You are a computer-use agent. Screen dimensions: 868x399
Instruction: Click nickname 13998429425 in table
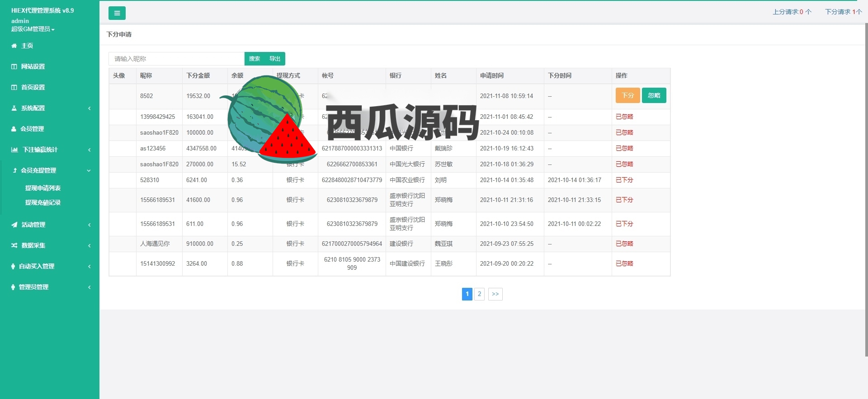pyautogui.click(x=157, y=117)
